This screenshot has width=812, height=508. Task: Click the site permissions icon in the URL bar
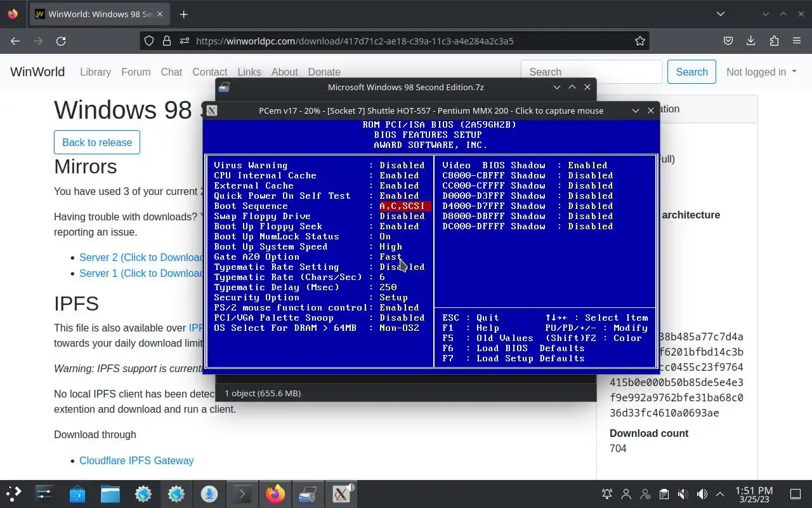184,41
